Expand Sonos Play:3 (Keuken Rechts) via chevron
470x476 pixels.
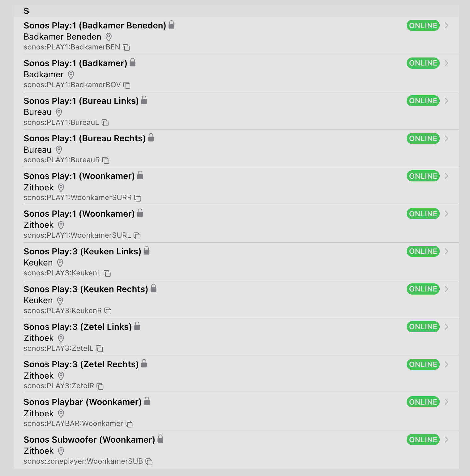[x=446, y=289]
